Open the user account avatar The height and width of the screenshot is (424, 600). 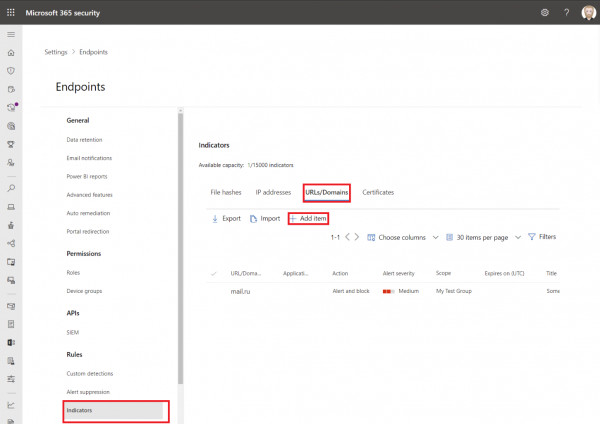pos(588,13)
